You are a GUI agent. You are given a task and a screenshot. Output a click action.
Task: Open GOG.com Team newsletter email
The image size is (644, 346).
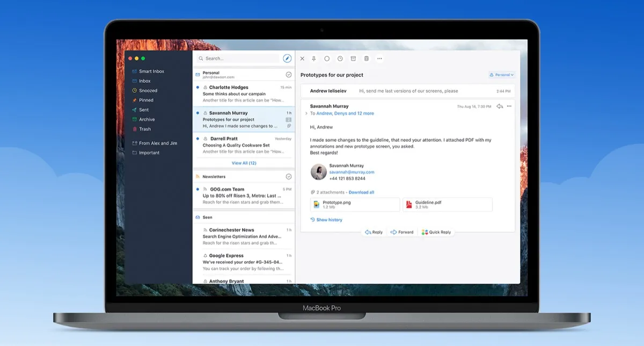[244, 196]
